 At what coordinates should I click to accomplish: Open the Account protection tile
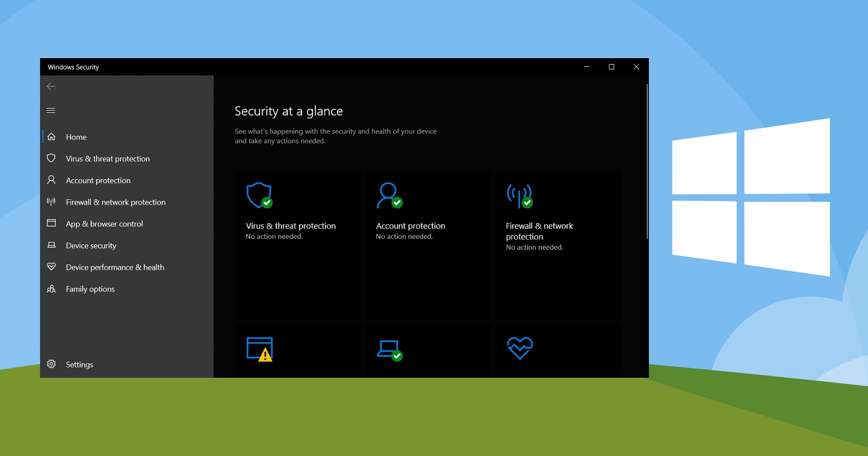[x=428, y=244]
